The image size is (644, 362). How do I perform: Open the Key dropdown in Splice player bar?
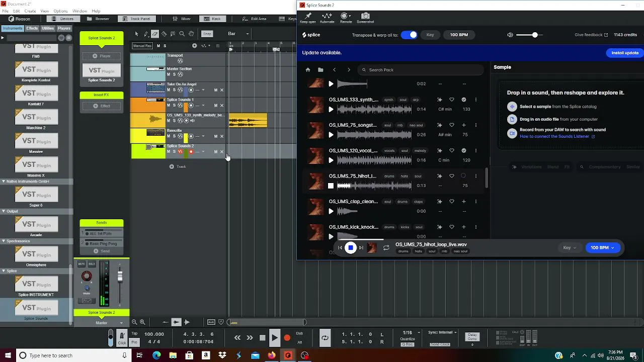(x=570, y=247)
